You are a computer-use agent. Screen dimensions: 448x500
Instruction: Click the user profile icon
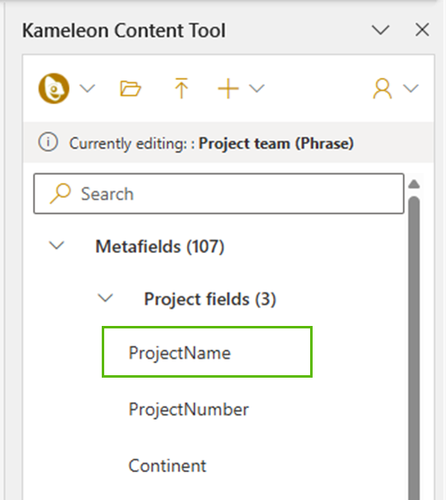pyautogui.click(x=382, y=89)
